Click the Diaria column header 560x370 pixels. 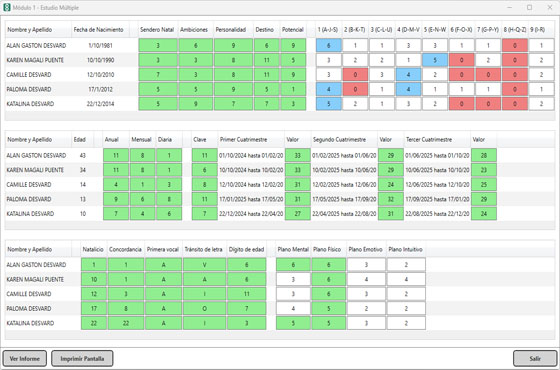[169, 140]
